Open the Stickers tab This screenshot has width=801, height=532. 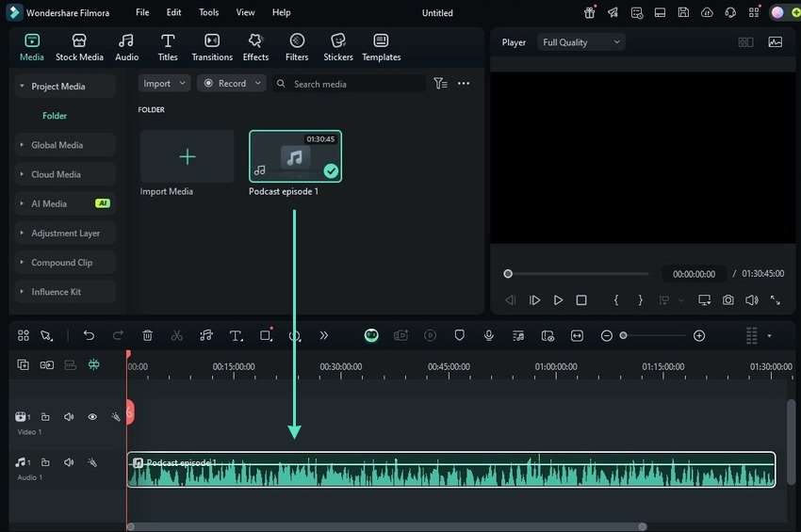pos(338,47)
